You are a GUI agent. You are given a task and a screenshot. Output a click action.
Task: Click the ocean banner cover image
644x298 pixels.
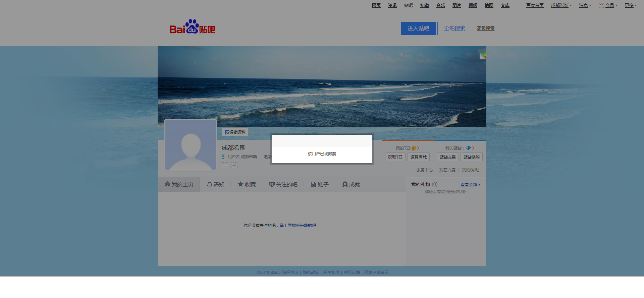tap(322, 86)
